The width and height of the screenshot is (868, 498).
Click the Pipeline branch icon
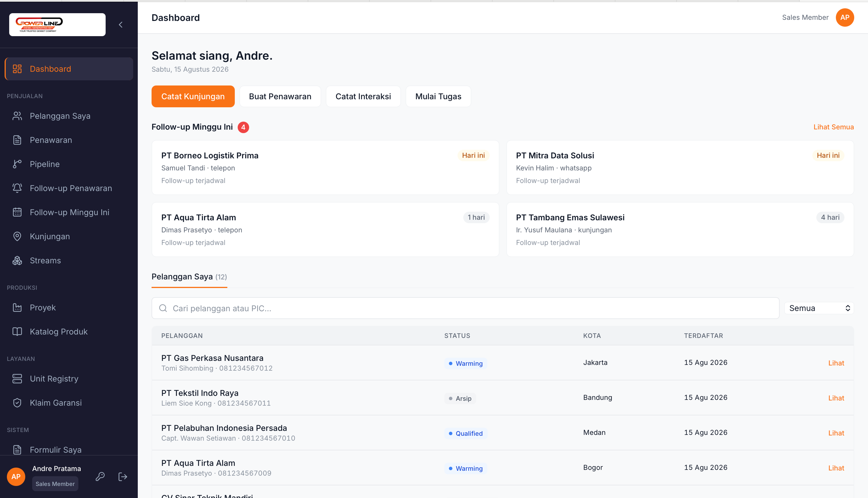(17, 164)
